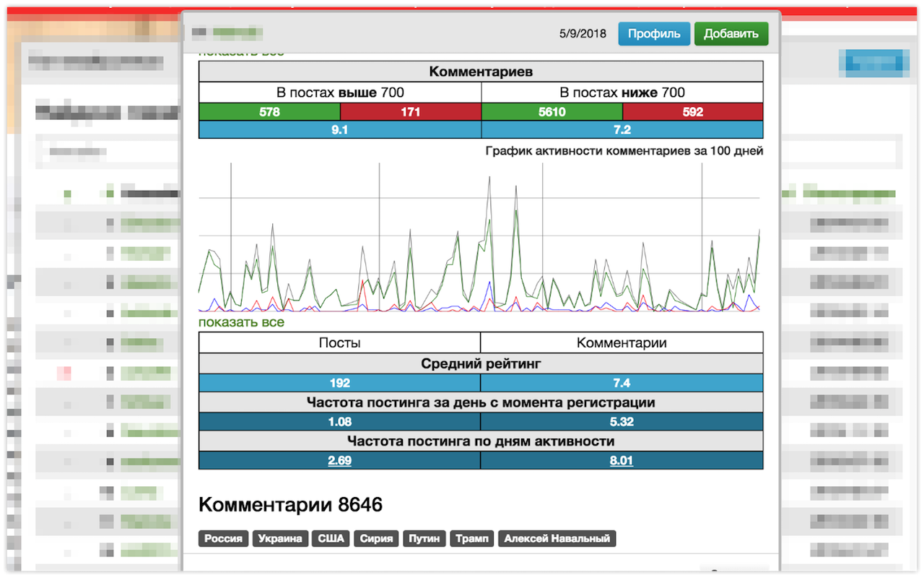The height and width of the screenshot is (578, 924).
Task: Click the Комментарии column header in ratings table
Action: coord(621,343)
